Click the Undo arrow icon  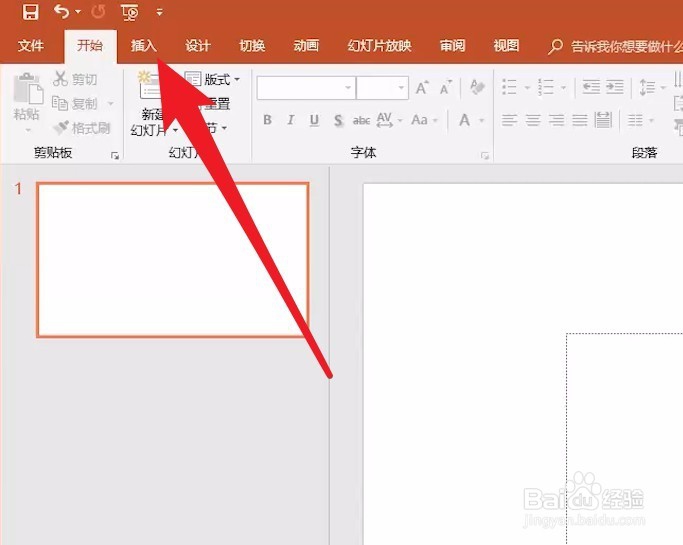[x=61, y=12]
